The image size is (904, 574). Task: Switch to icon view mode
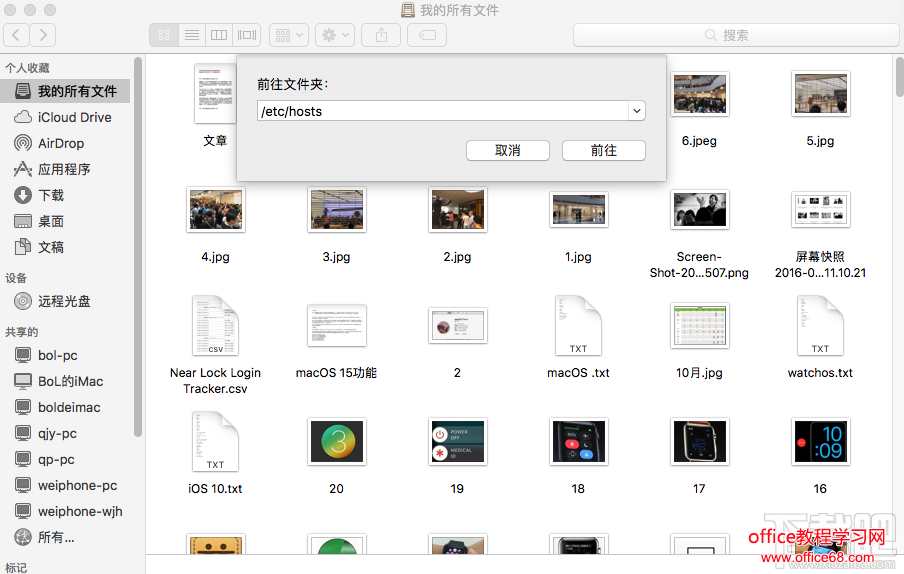tap(164, 35)
